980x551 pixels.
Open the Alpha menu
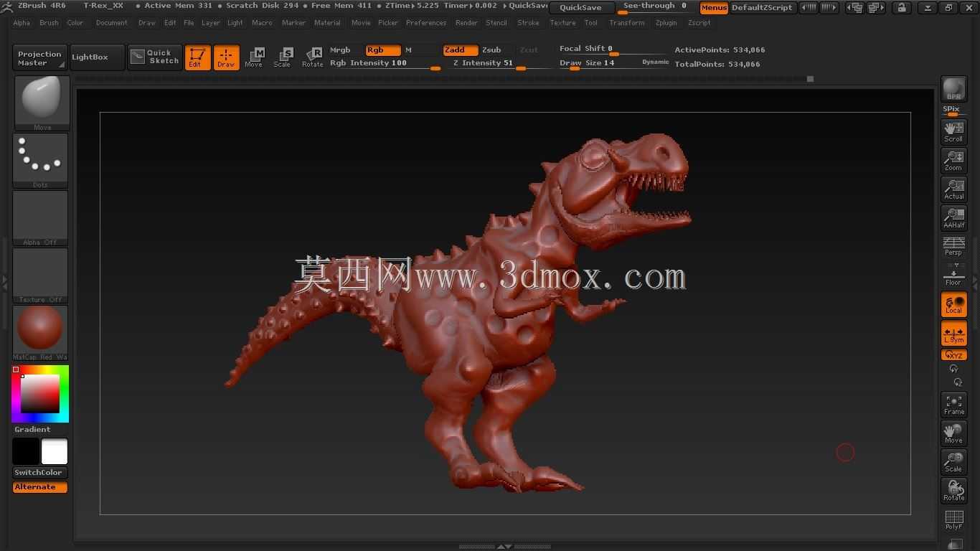[22, 23]
